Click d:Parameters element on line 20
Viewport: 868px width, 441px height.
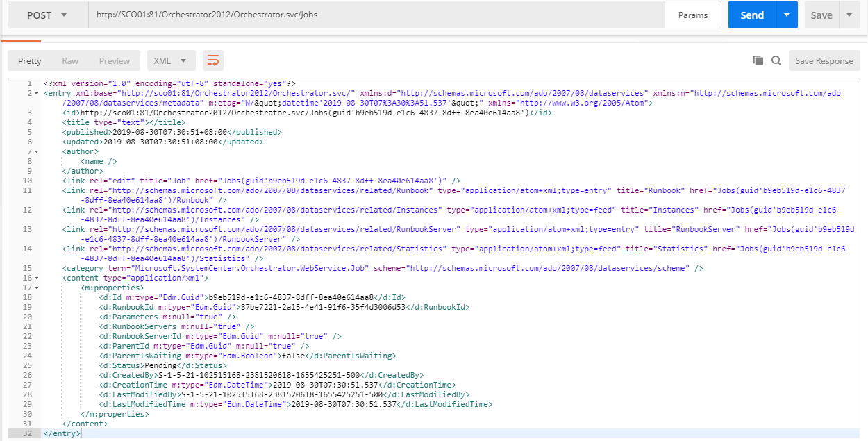167,317
